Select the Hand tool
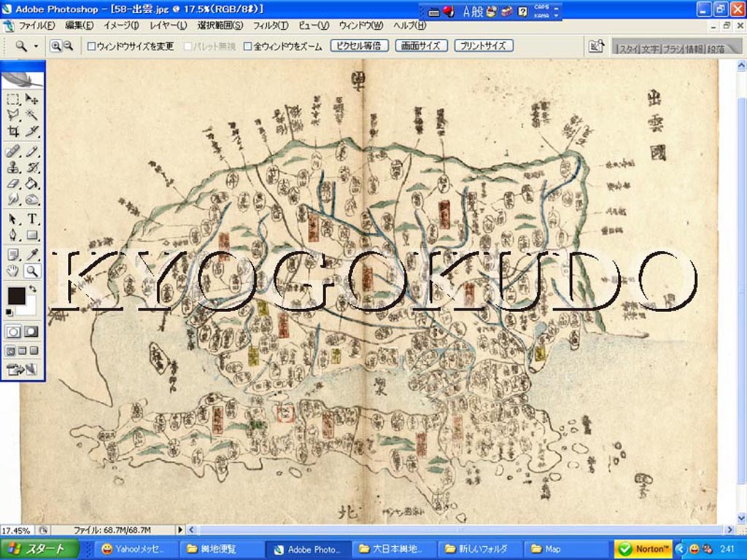Viewport: 747px width, 560px height. pyautogui.click(x=13, y=271)
